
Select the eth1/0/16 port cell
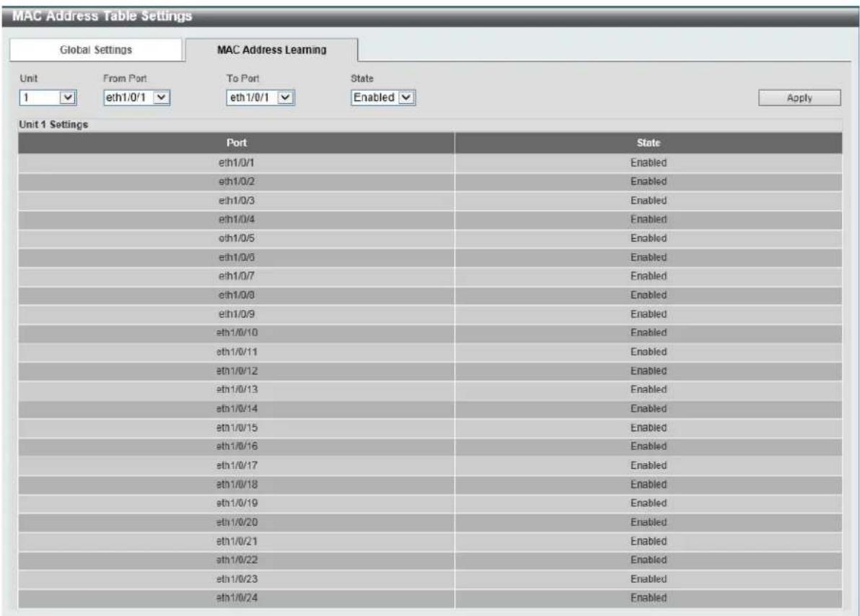coord(237,446)
